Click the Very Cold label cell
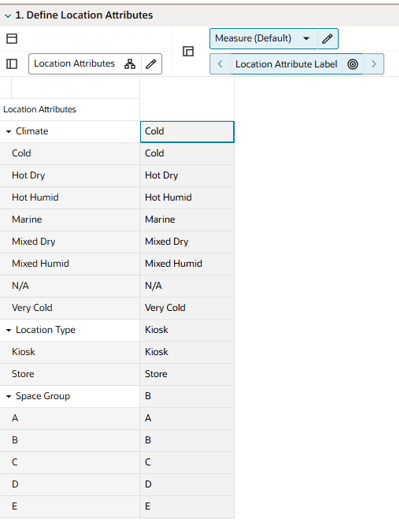Viewport: 399px width, 520px height. 187,308
